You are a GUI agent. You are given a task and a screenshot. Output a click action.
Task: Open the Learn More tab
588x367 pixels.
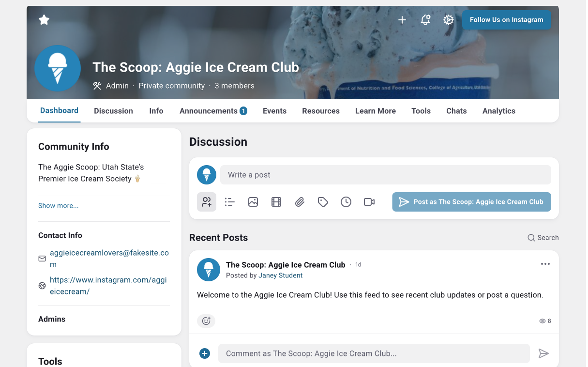click(376, 111)
